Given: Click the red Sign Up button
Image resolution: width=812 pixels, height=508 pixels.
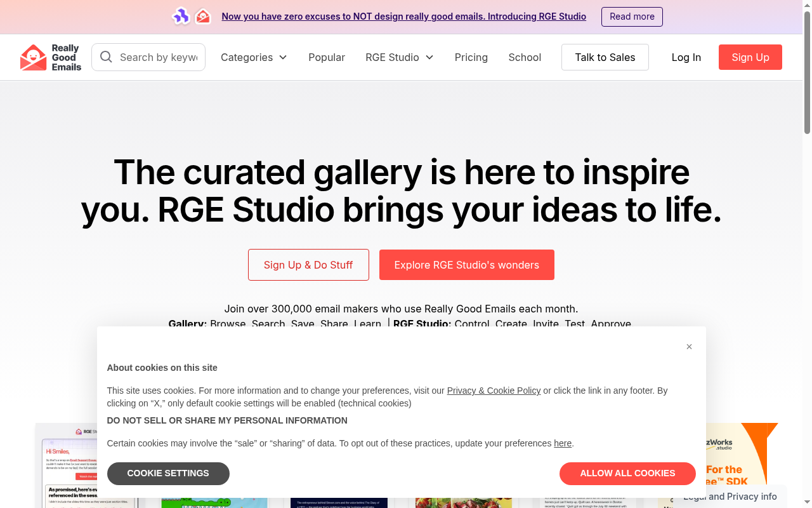Looking at the screenshot, I should pos(750,57).
